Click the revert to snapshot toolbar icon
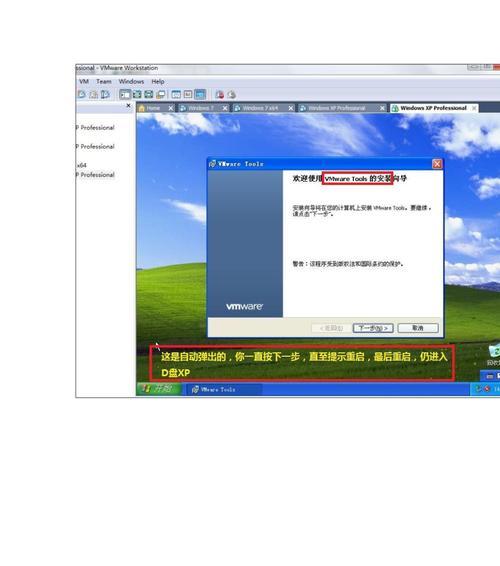Screen dimensions: 500x566 [x=94, y=95]
